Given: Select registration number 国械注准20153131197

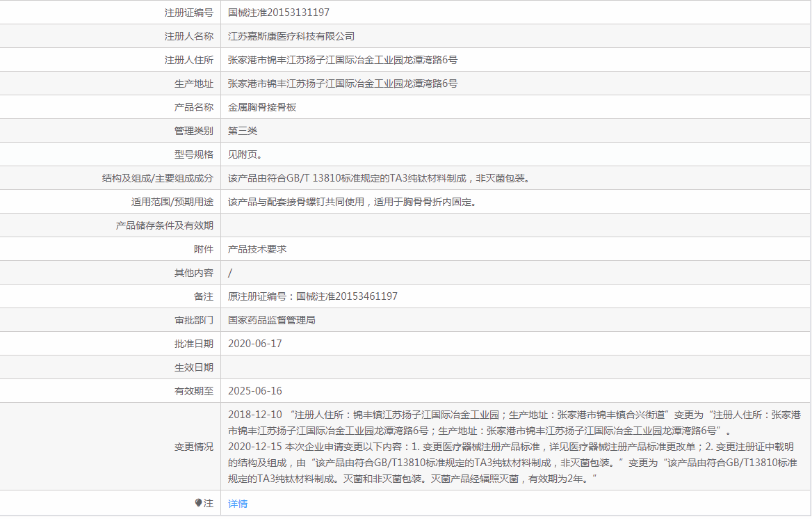Looking at the screenshot, I should coord(279,13).
